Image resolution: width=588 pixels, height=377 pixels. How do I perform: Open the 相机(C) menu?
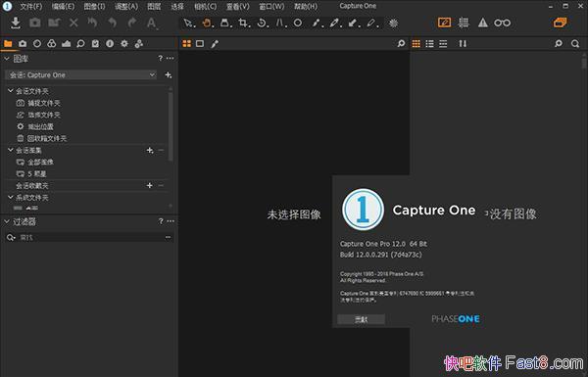click(x=206, y=7)
